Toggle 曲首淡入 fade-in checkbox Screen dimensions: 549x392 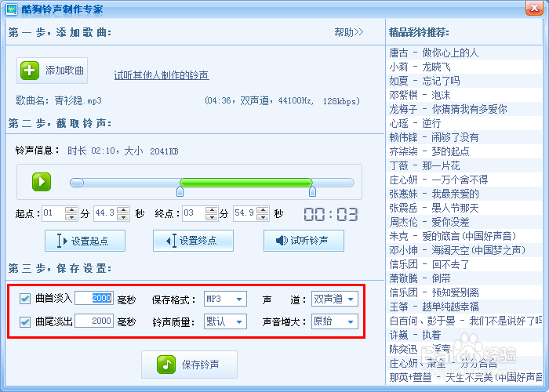25,299
